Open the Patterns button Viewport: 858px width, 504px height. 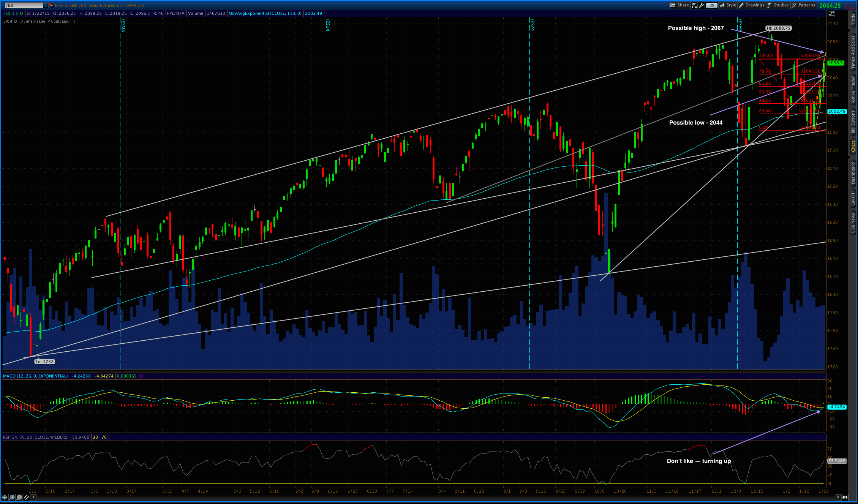pyautogui.click(x=803, y=5)
